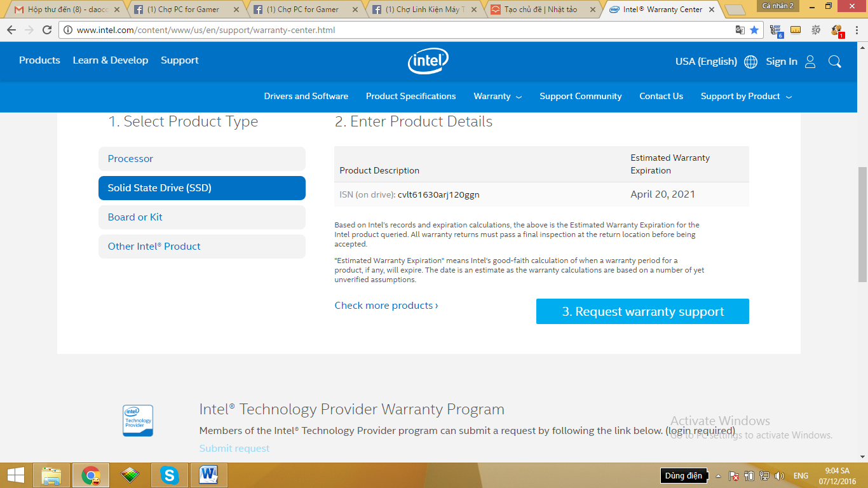Click the translate page icon
The width and height of the screenshot is (868, 488).
(740, 30)
